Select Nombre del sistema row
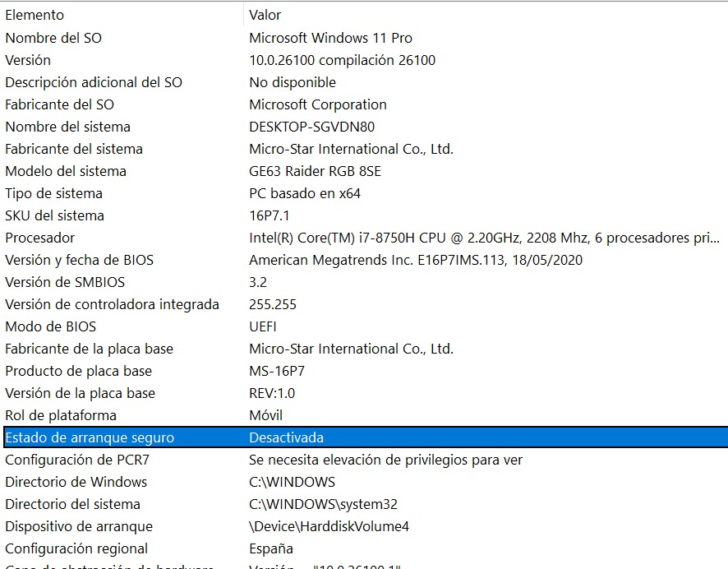The height and width of the screenshot is (569, 728). pos(67,127)
